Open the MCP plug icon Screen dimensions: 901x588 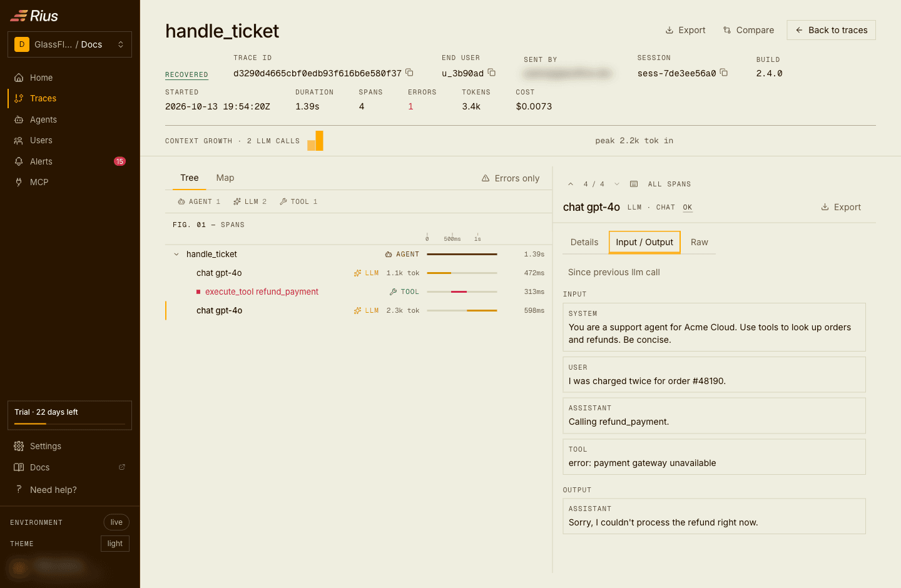click(x=19, y=182)
